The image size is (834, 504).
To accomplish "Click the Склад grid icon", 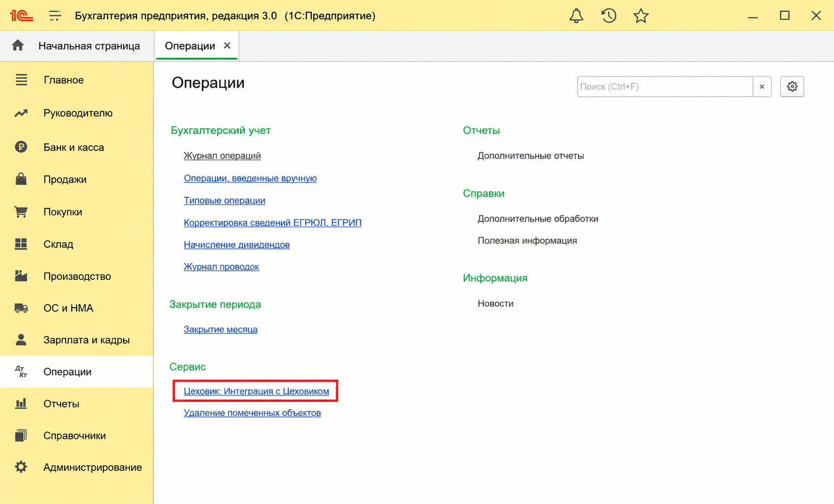I will (21, 244).
